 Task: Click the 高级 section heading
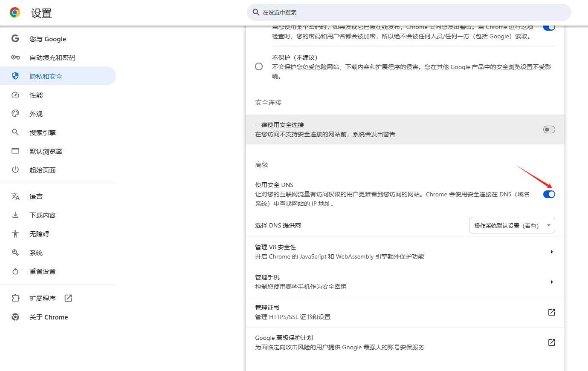[261, 164]
